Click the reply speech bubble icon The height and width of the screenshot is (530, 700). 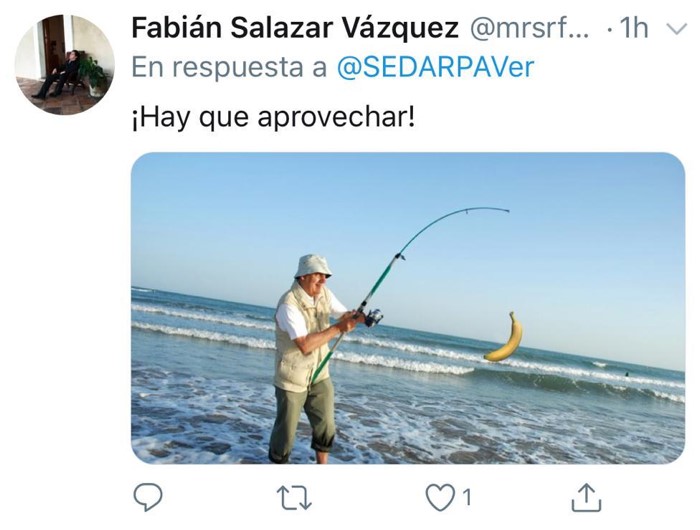click(148, 497)
